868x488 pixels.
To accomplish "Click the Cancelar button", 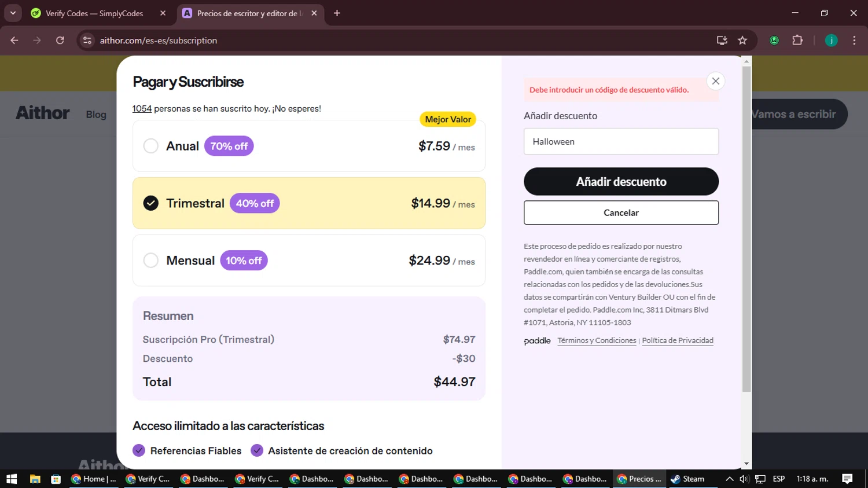I will click(x=621, y=212).
